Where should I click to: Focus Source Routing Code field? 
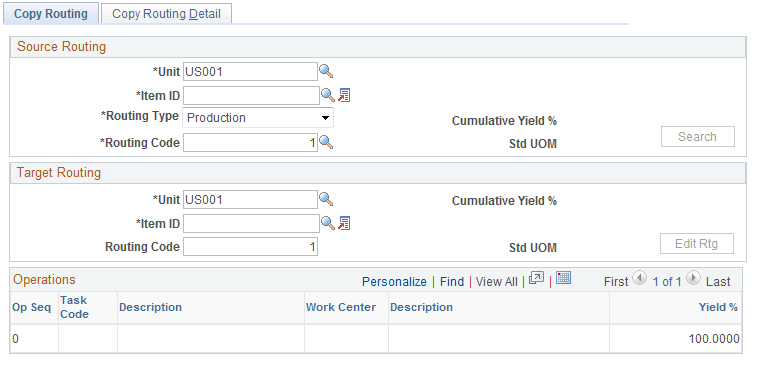pos(250,143)
